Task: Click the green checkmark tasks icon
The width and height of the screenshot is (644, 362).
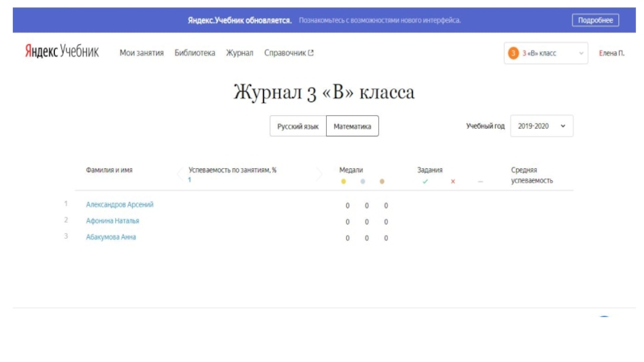Action: click(425, 182)
